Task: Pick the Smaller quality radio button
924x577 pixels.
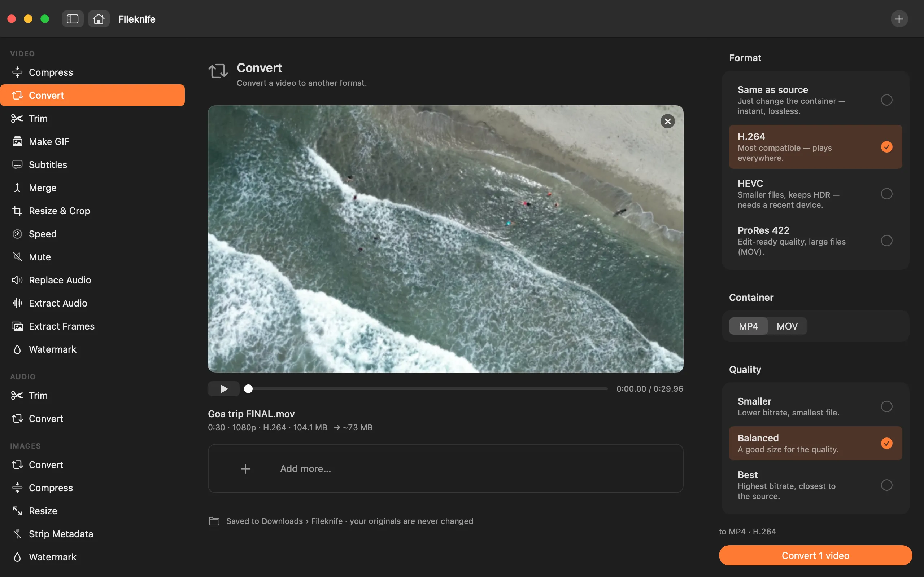Action: click(x=886, y=406)
